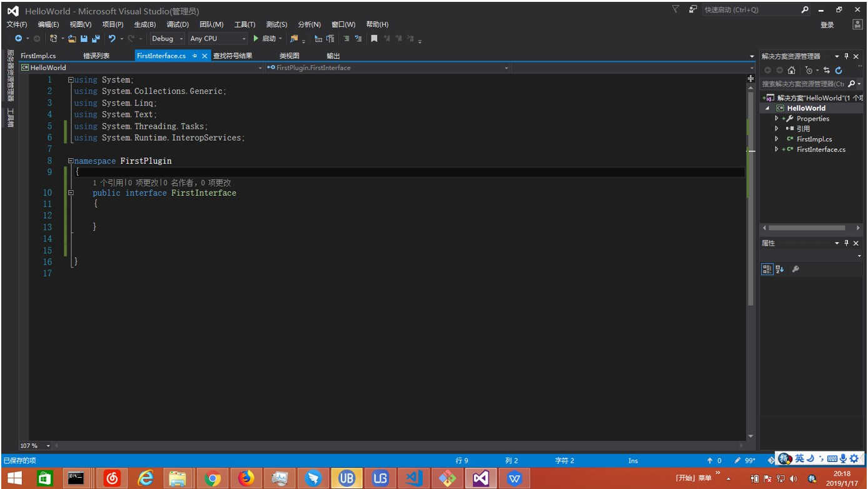
Task: Switch to the FirstImpl.cs tab
Action: pyautogui.click(x=38, y=56)
